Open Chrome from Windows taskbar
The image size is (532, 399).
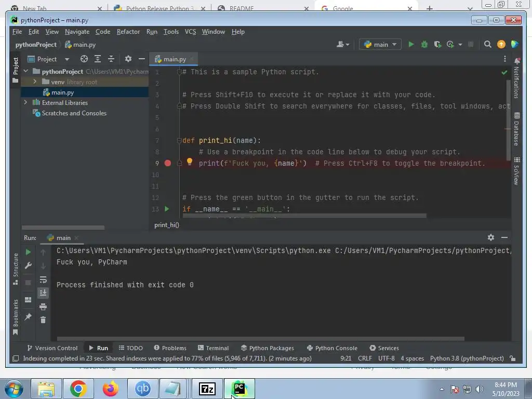point(78,389)
